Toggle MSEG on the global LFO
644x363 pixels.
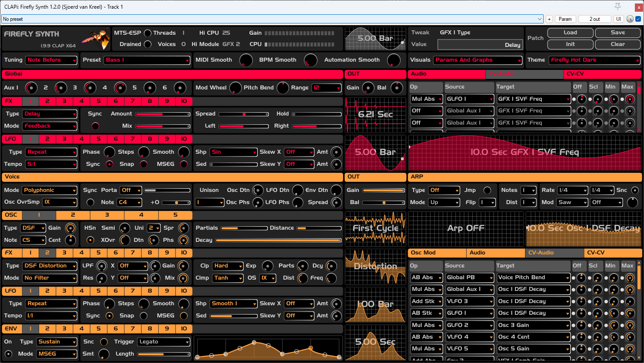[x=184, y=164]
